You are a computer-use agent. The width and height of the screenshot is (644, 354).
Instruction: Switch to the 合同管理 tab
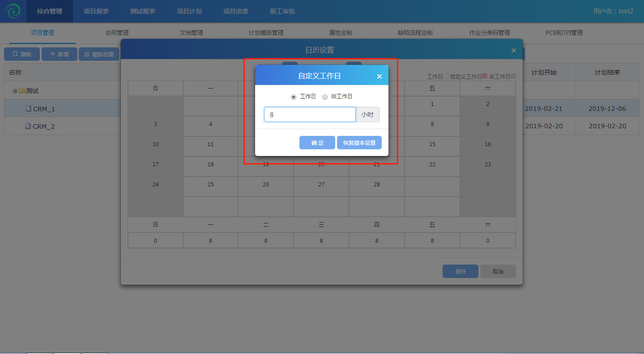click(x=117, y=33)
